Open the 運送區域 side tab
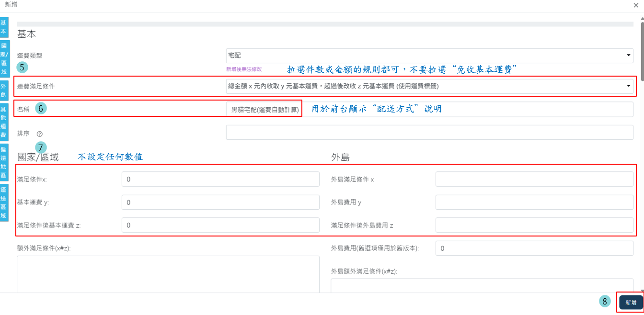 click(4, 202)
